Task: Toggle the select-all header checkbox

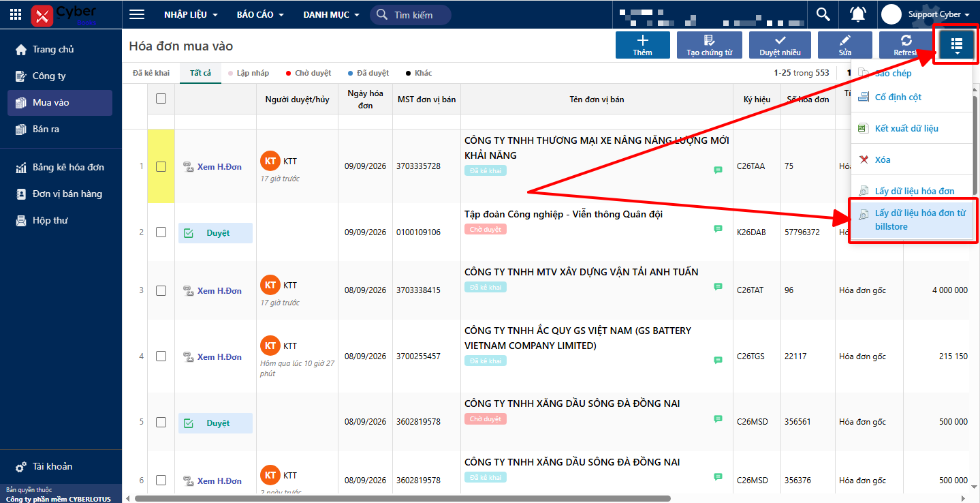Action: tap(161, 98)
